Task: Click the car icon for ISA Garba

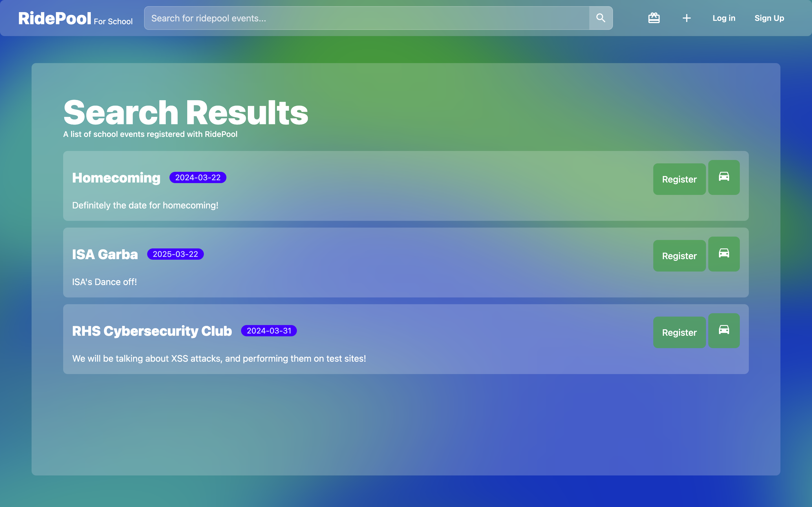Action: (x=724, y=254)
